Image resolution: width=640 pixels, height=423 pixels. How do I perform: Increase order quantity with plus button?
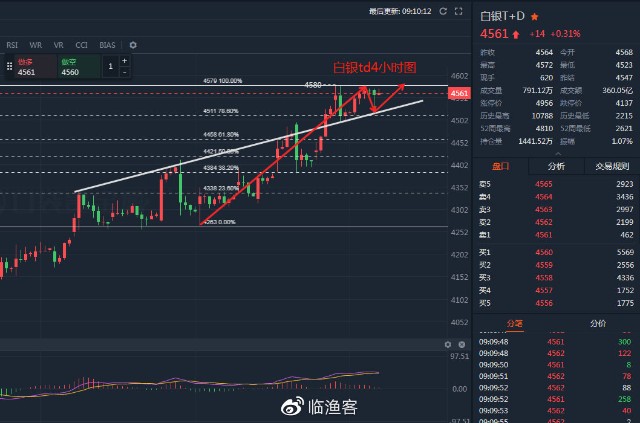click(x=124, y=61)
